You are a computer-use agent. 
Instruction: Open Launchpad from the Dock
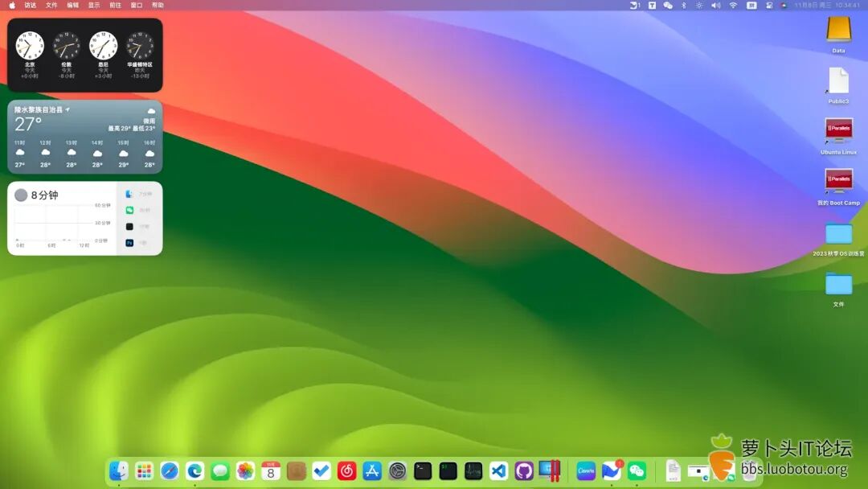coord(144,471)
